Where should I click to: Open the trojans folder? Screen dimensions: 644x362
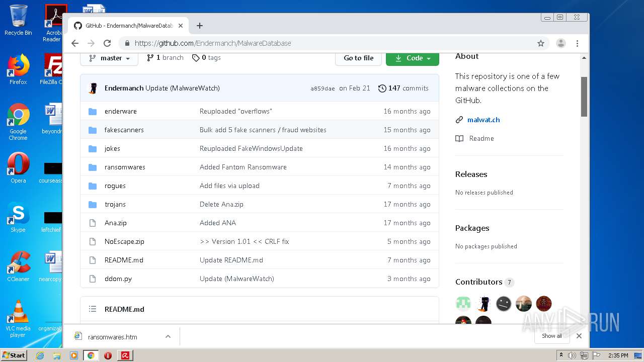(x=115, y=204)
